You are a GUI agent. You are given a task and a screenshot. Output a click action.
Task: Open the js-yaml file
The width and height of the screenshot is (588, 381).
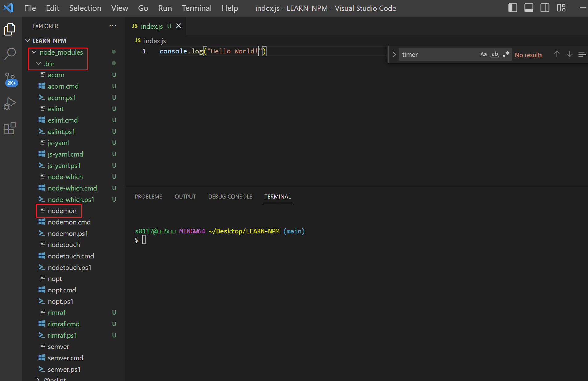[x=73, y=143]
